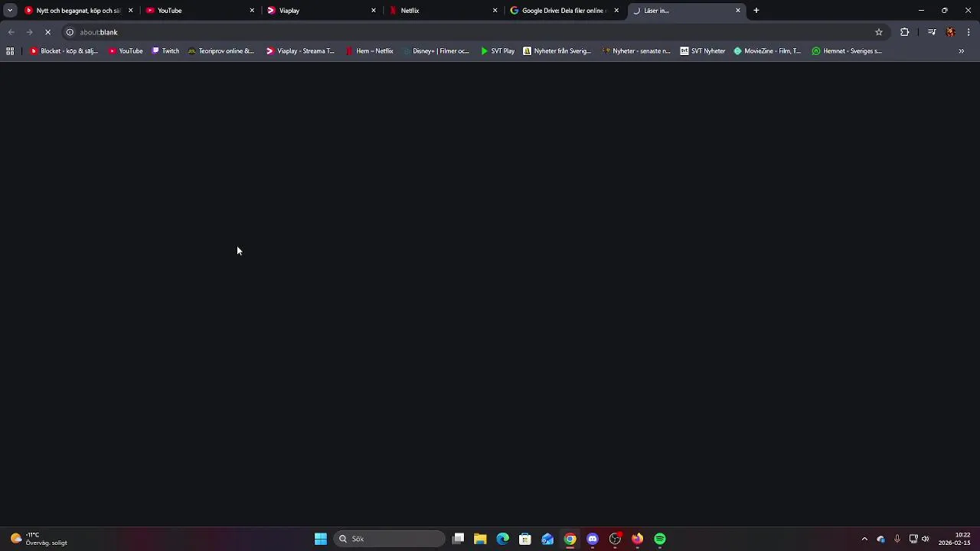980x551 pixels.
Task: Go back with the browser back arrow
Action: (11, 32)
